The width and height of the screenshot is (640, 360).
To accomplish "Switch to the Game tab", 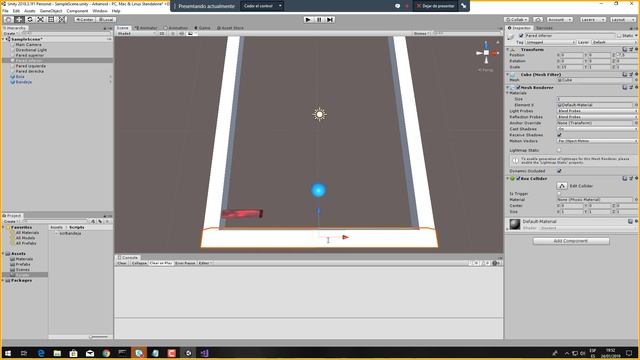I will click(202, 28).
